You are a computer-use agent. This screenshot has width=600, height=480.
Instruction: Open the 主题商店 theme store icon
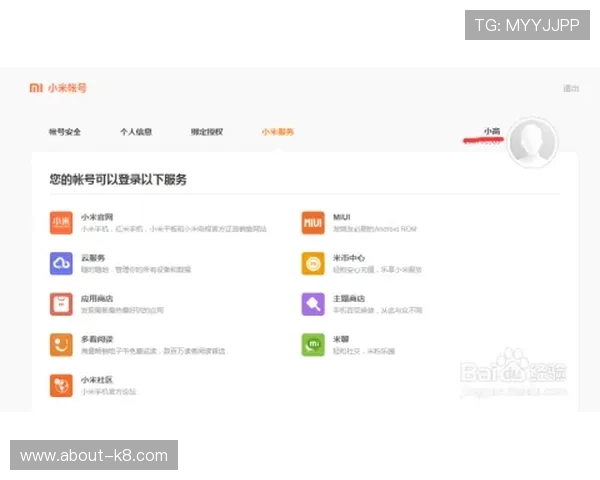[x=313, y=304]
